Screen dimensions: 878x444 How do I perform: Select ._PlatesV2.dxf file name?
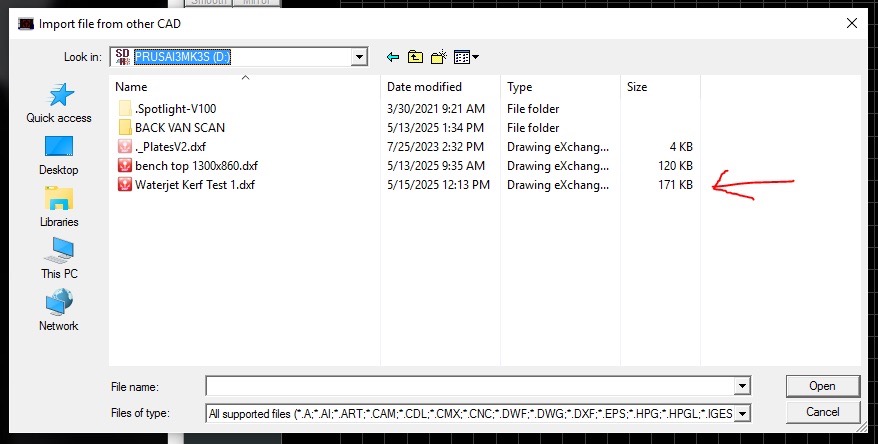pos(170,147)
